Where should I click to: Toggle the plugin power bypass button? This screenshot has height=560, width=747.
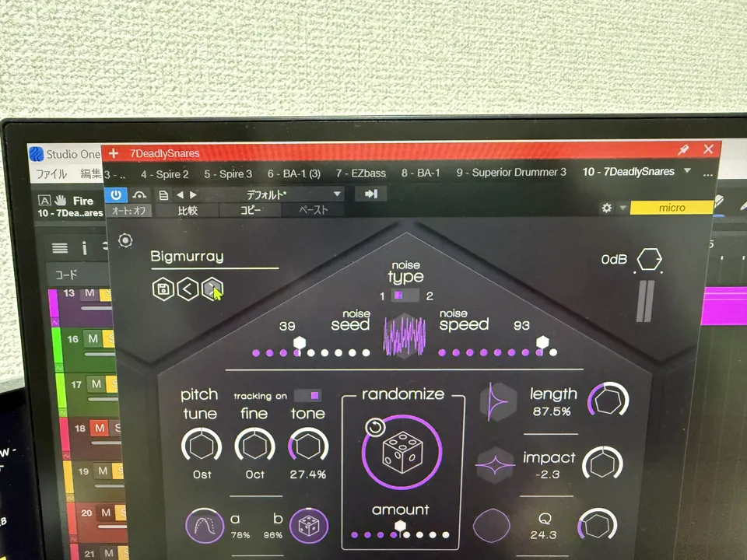116,194
